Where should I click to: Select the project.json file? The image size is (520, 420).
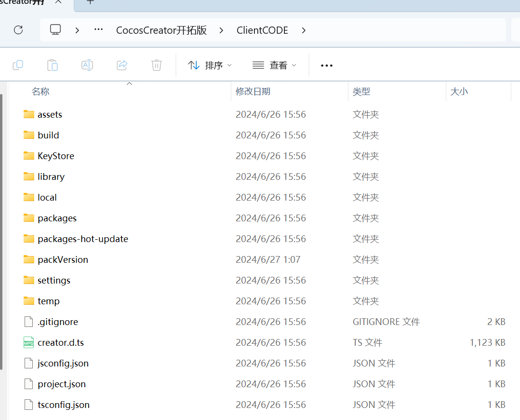tap(62, 384)
